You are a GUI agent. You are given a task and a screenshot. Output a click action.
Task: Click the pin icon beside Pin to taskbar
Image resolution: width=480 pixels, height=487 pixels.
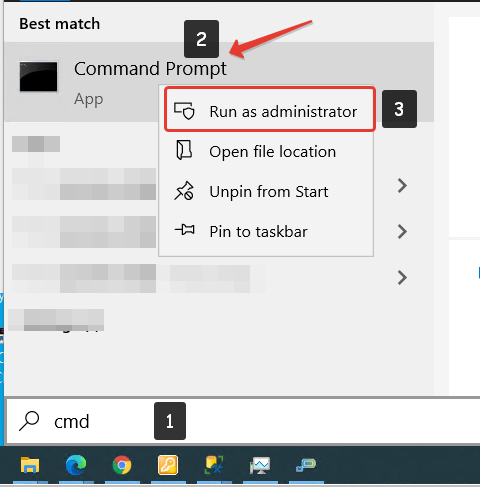[185, 230]
